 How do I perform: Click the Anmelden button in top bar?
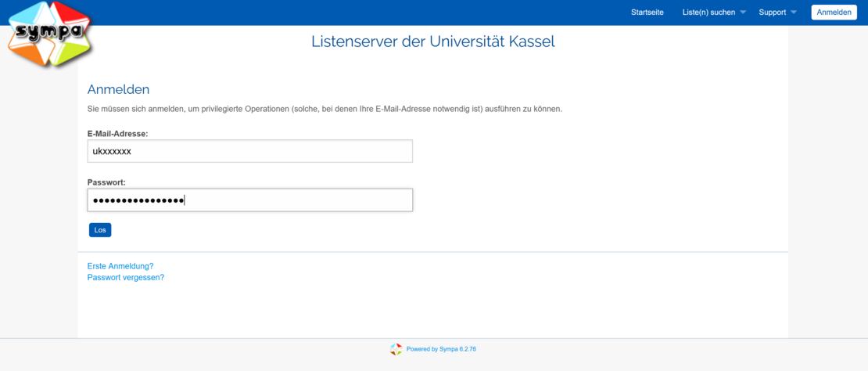pos(834,13)
